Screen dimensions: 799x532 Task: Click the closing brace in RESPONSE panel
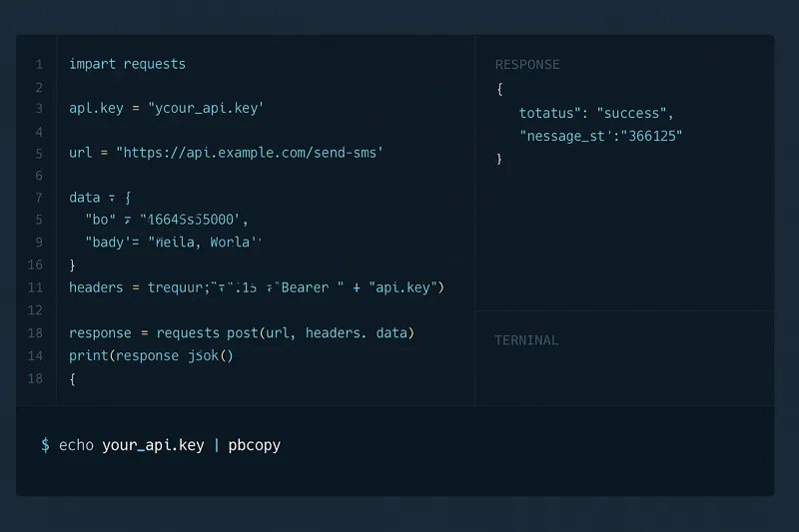499,159
